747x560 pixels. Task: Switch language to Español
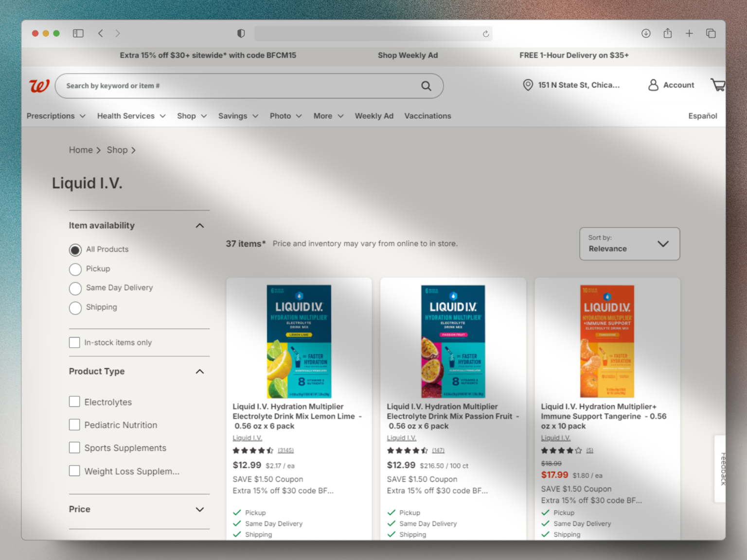pyautogui.click(x=702, y=116)
